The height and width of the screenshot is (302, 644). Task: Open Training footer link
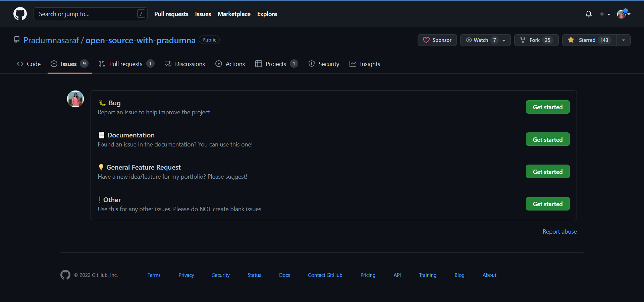428,275
